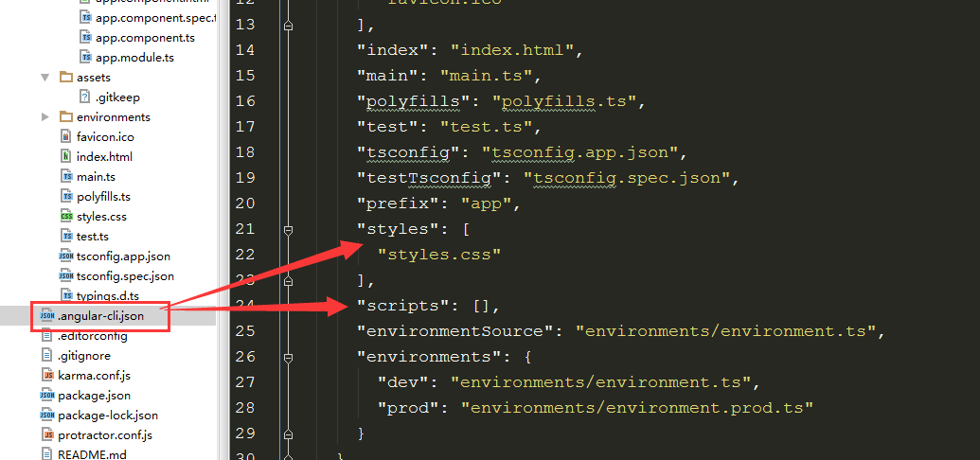Open .gitignore from tree
The image size is (980, 460).
[84, 356]
